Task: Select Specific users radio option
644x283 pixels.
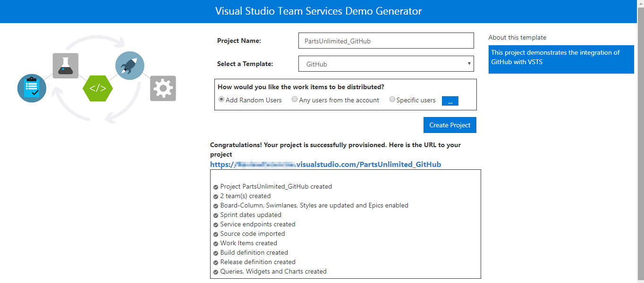Action: pyautogui.click(x=392, y=100)
